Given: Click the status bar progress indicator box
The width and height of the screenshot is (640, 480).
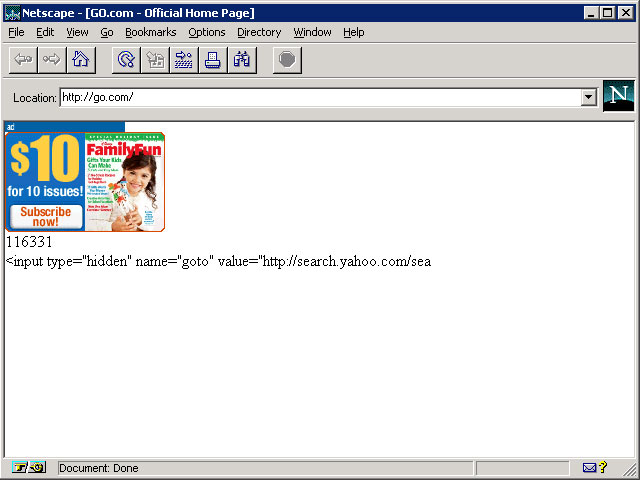Looking at the screenshot, I should click(x=522, y=468).
